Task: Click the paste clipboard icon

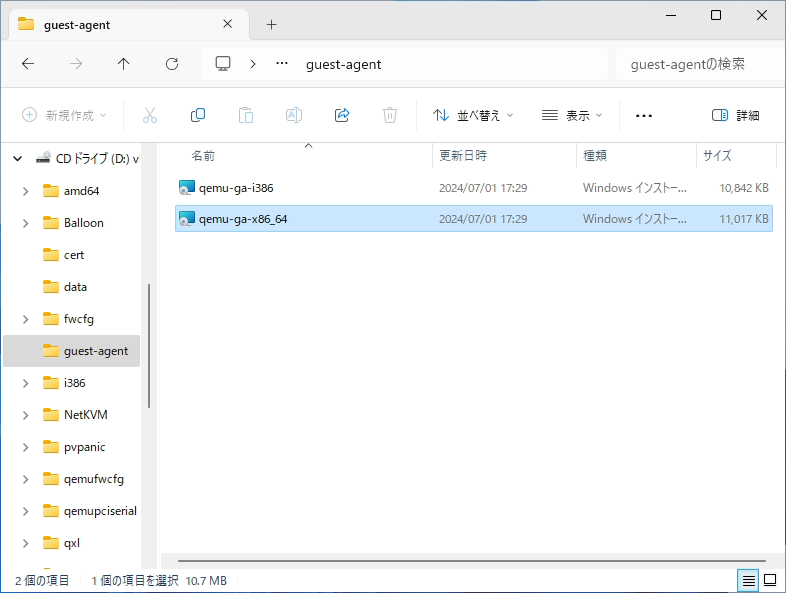Action: 246,115
